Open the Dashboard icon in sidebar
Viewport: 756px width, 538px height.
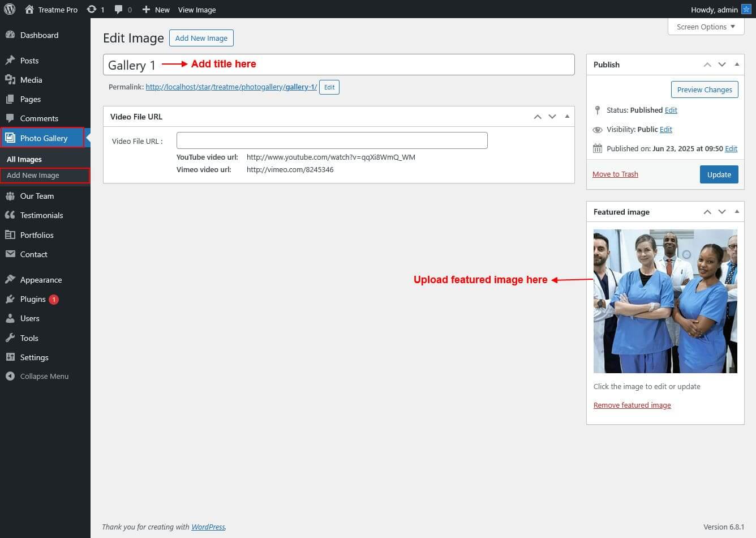(x=10, y=35)
